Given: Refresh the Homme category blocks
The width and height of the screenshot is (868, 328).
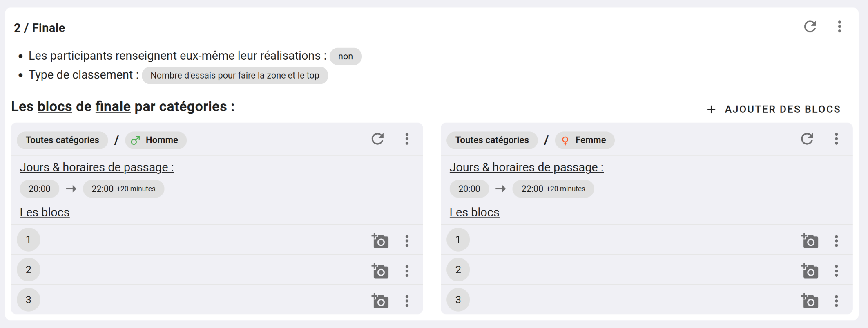Looking at the screenshot, I should click(x=377, y=139).
